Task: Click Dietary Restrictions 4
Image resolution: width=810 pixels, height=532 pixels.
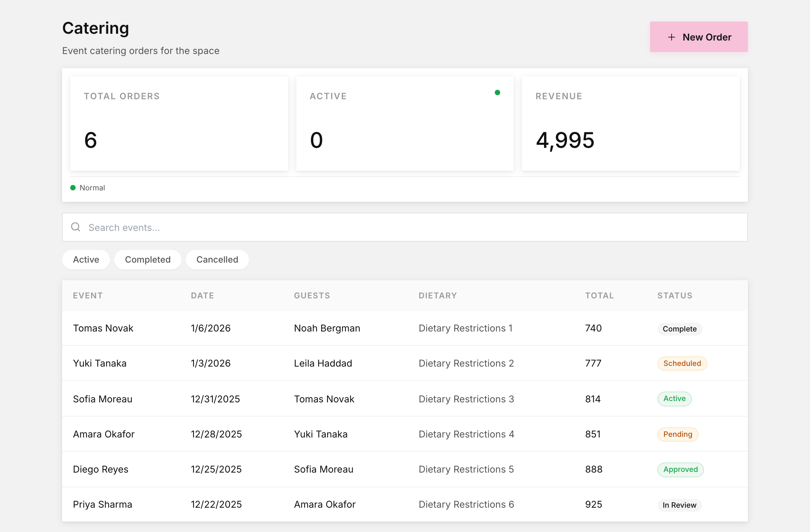Action: 466,434
